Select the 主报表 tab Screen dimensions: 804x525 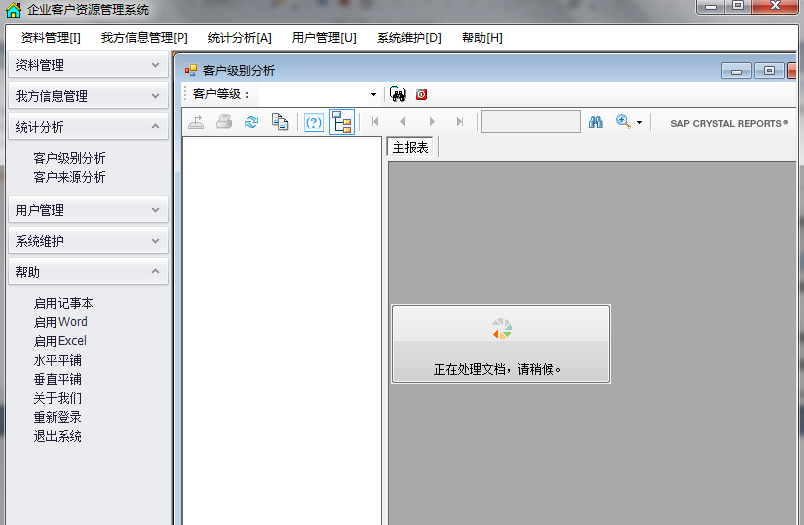410,148
